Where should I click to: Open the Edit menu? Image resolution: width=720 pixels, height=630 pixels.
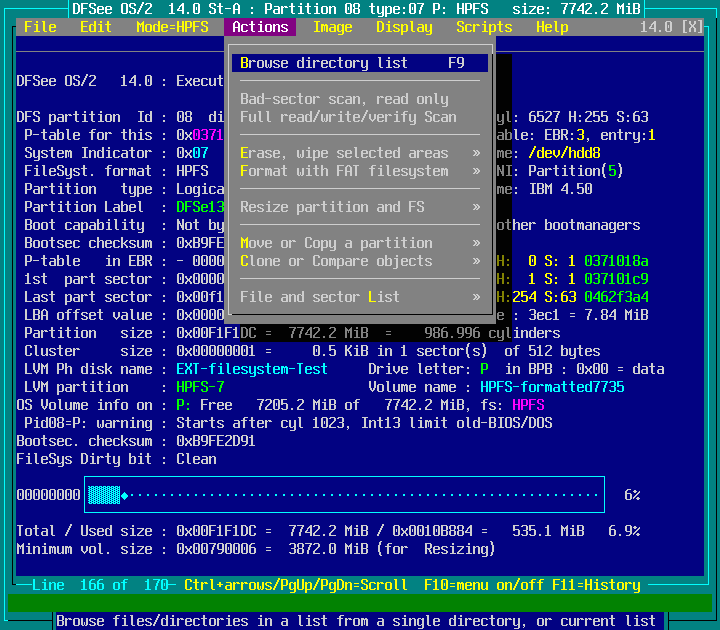click(96, 27)
